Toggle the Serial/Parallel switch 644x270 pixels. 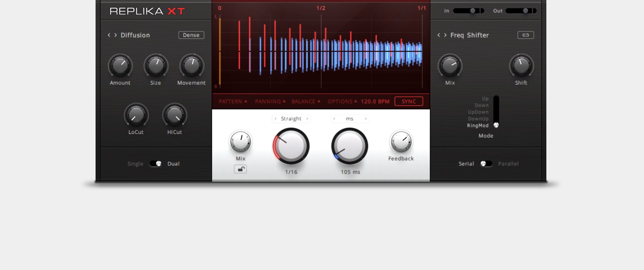486,164
